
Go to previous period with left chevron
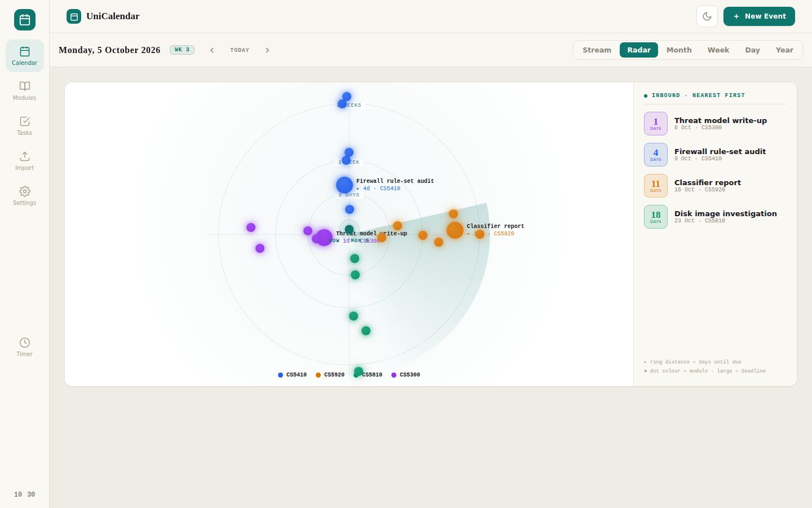[212, 50]
